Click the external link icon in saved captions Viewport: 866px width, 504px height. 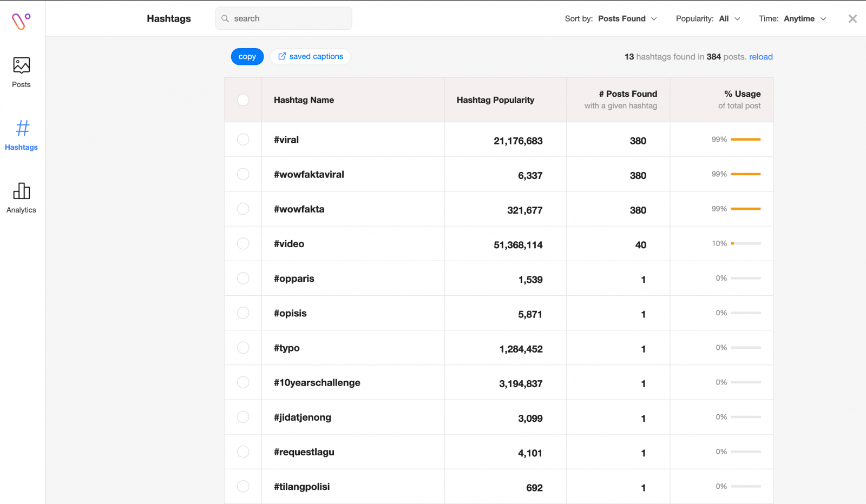[282, 56]
